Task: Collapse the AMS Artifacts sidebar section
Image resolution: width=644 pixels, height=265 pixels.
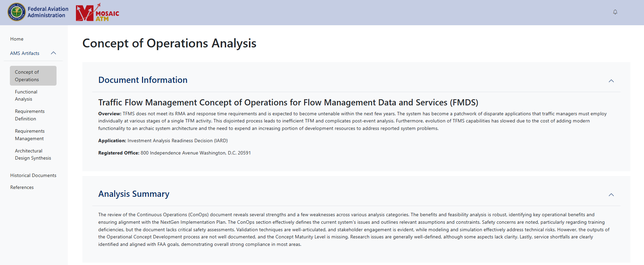Action: pyautogui.click(x=53, y=53)
